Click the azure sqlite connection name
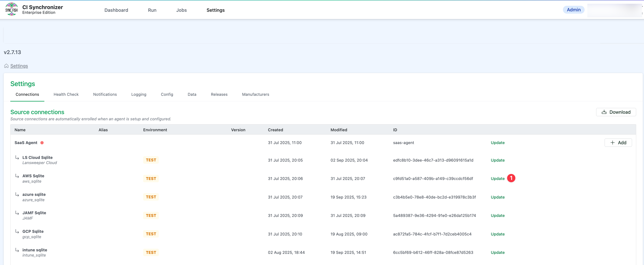644x265 pixels. (34, 194)
